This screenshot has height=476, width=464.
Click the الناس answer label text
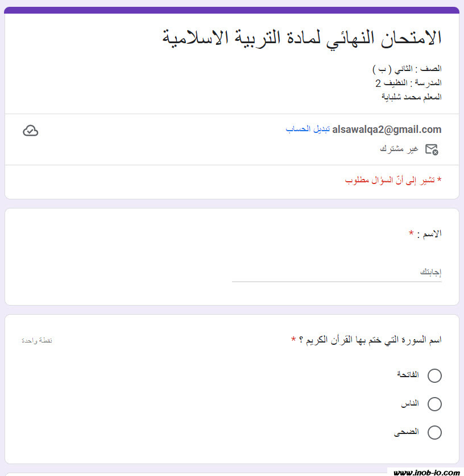pyautogui.click(x=410, y=404)
